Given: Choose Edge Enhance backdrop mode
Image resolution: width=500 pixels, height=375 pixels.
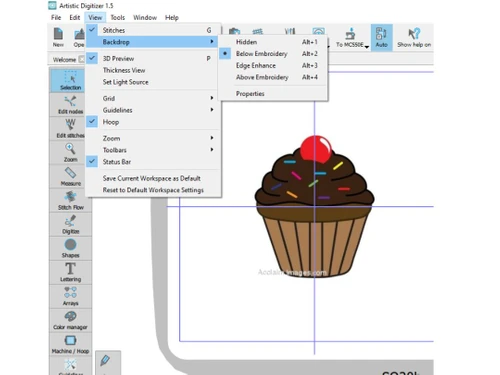Looking at the screenshot, I should (x=273, y=65).
